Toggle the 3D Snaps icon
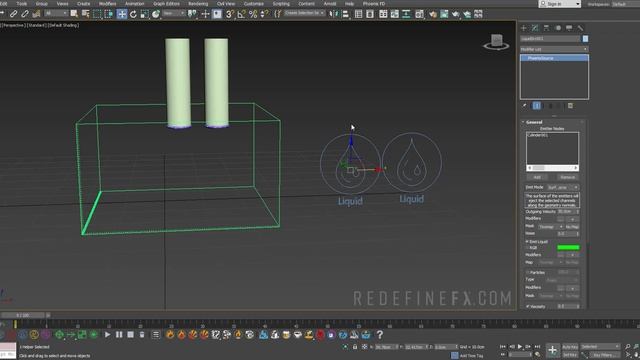640x360 pixels. (x=230, y=14)
